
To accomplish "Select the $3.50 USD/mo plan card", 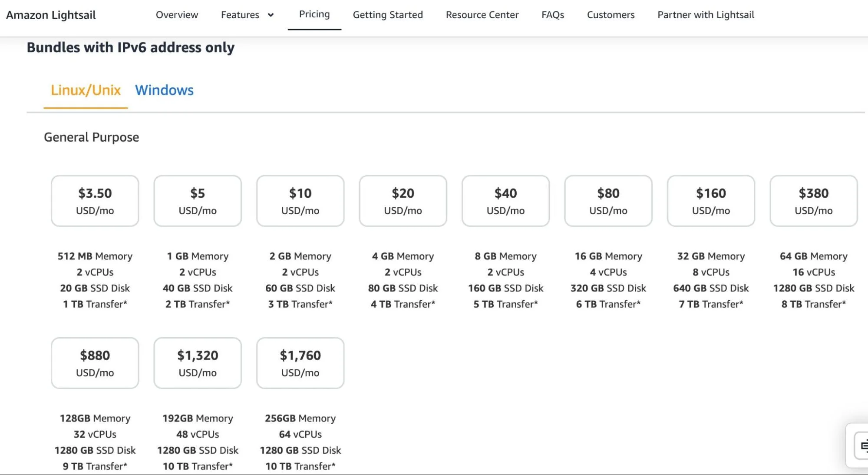I will coord(95,201).
